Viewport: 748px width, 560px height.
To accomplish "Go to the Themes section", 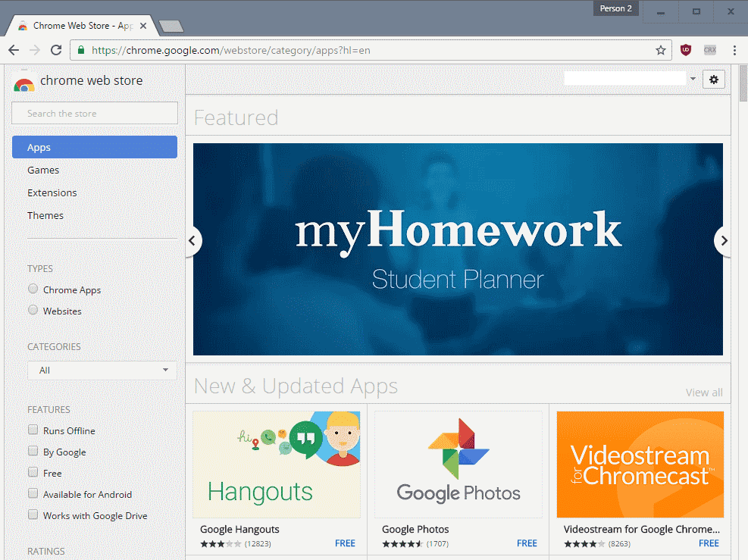I will (45, 215).
